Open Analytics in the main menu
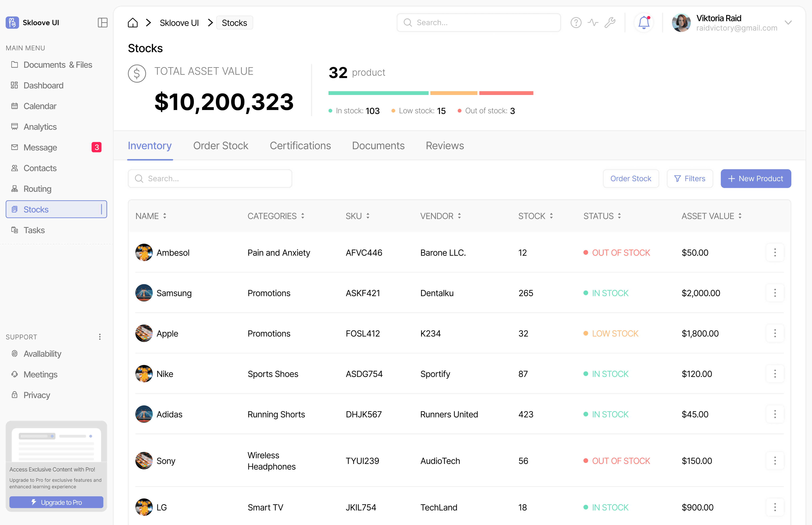The width and height of the screenshot is (812, 525). [x=40, y=127]
